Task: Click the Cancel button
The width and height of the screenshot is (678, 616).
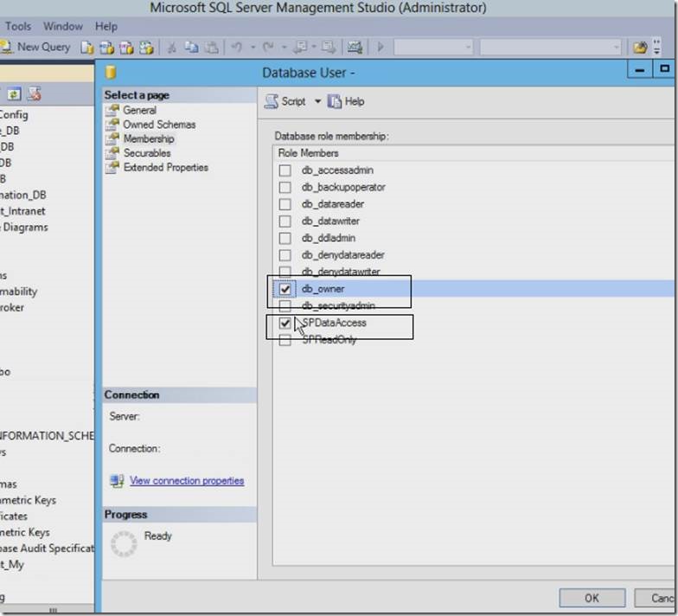Action: pyautogui.click(x=656, y=598)
